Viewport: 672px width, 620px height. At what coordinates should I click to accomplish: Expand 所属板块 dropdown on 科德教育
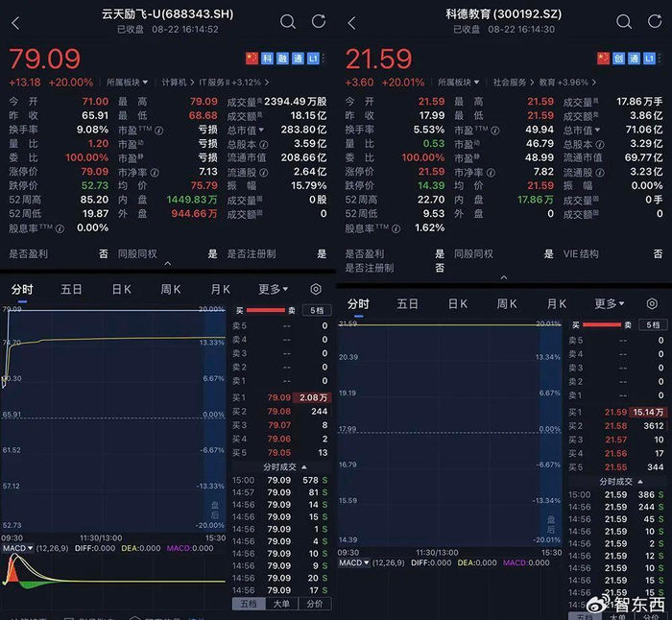459,83
